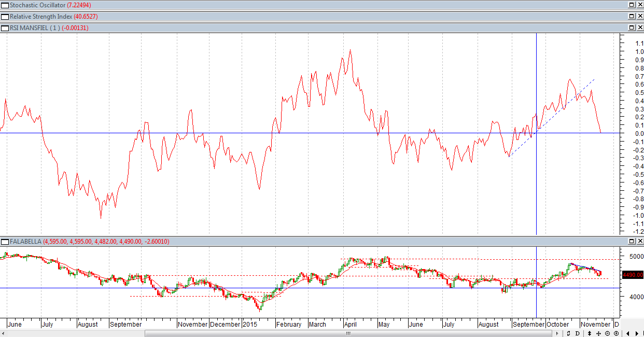This screenshot has width=644, height=337.
Task: Click the 'D' daily periodicity icon
Action: point(577,333)
